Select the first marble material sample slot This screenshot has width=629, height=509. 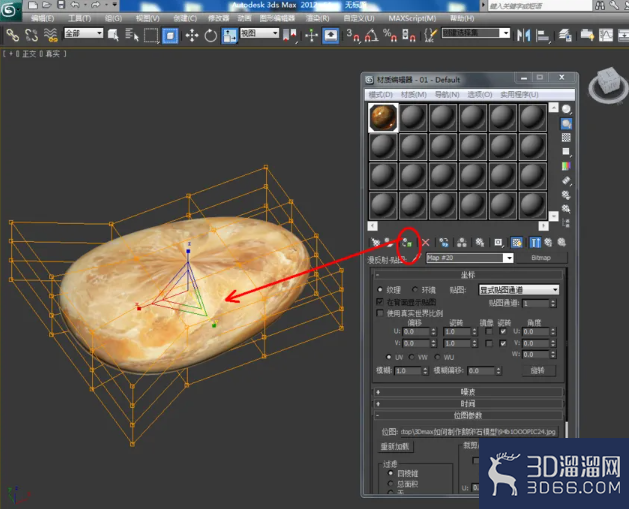pos(383,117)
